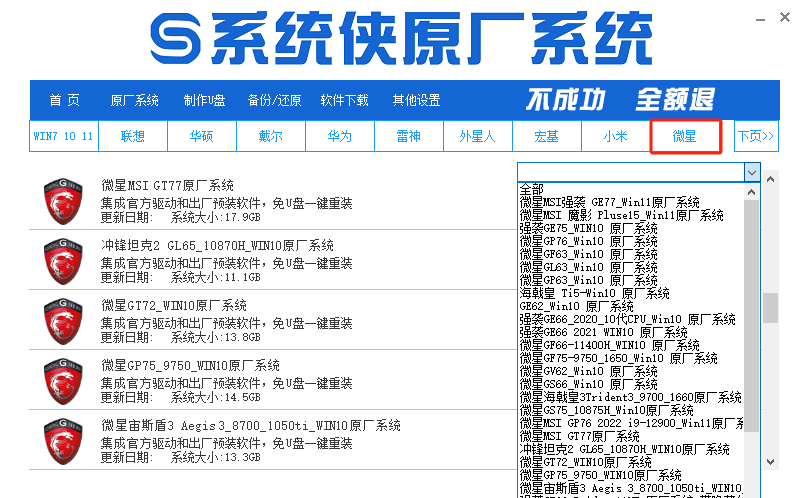Select the 华为 brand tab
The width and height of the screenshot is (808, 498).
[340, 136]
